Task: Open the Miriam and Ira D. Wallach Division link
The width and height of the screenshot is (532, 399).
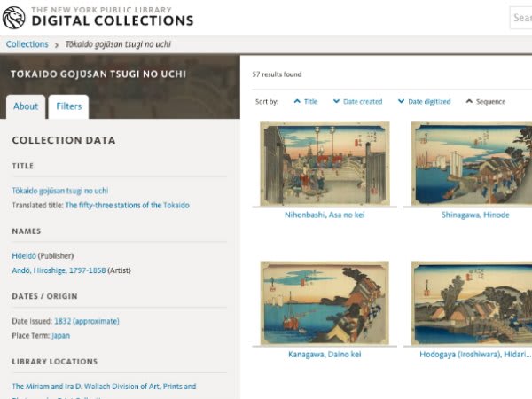Action: (x=104, y=387)
